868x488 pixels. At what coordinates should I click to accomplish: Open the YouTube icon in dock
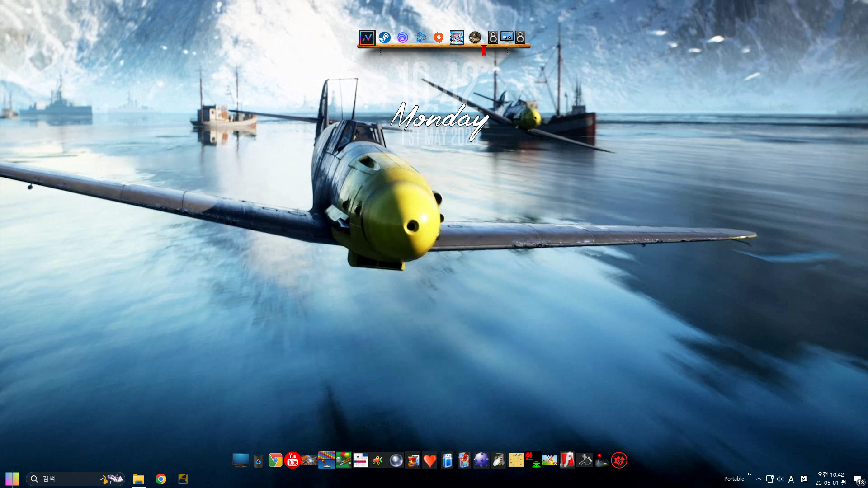pyautogui.click(x=292, y=460)
